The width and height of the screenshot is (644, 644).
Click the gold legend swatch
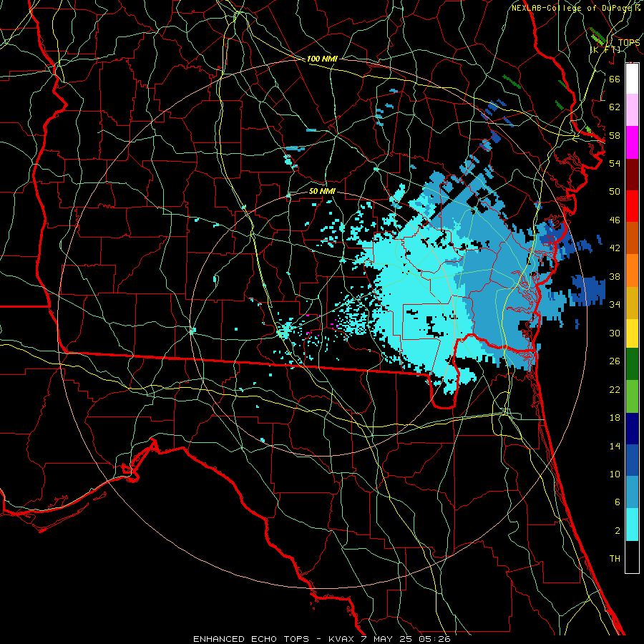(632, 303)
